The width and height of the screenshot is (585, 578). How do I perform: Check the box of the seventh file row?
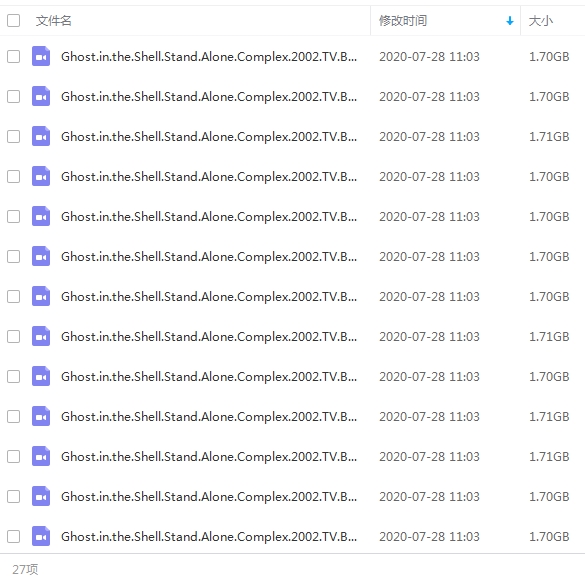point(13,297)
